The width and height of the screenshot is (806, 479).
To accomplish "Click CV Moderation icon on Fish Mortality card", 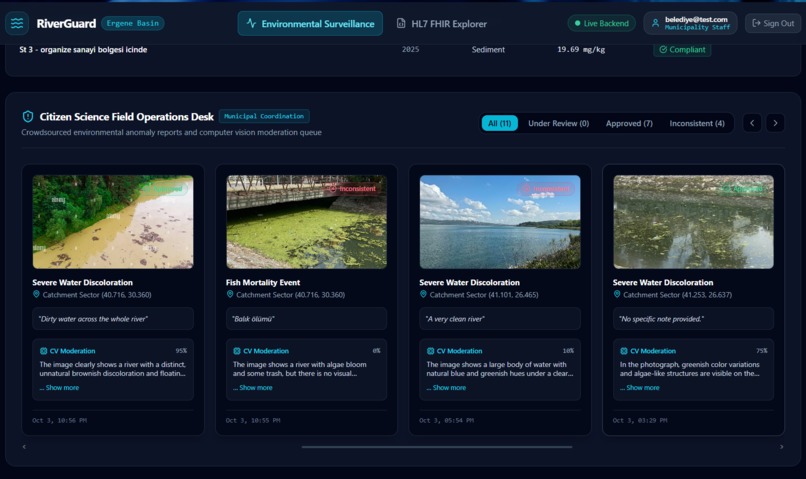I will (x=236, y=351).
